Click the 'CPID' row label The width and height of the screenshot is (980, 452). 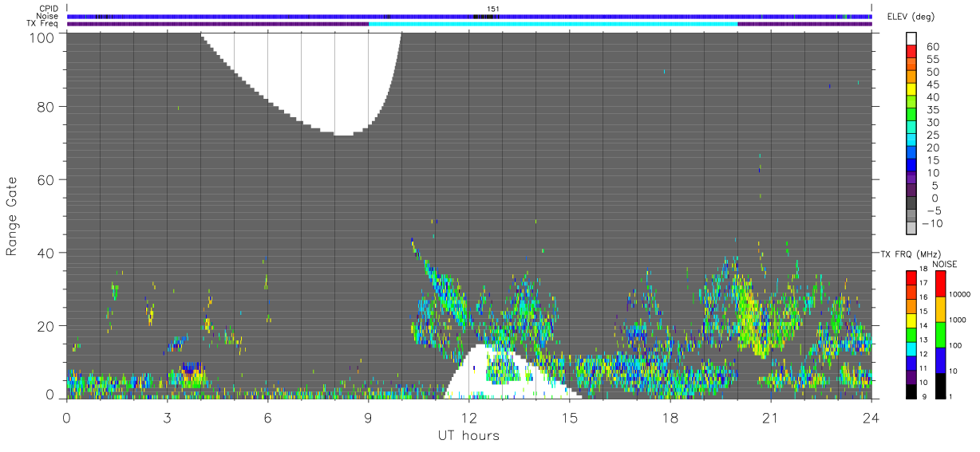(x=49, y=9)
